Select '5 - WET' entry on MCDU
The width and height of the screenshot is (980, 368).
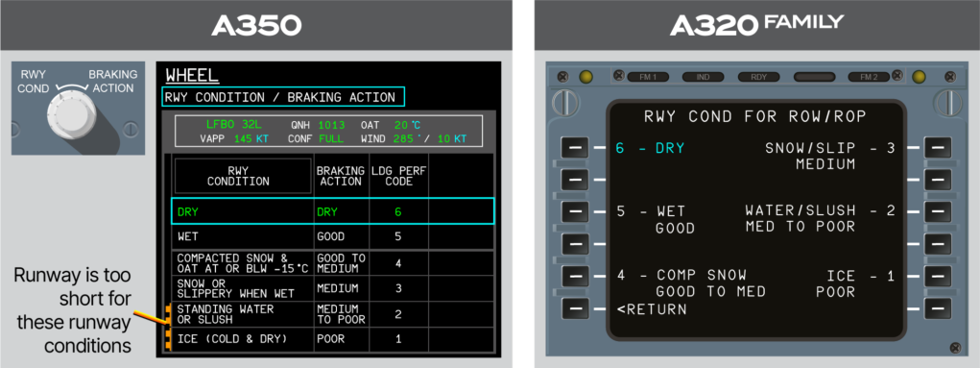(x=655, y=220)
